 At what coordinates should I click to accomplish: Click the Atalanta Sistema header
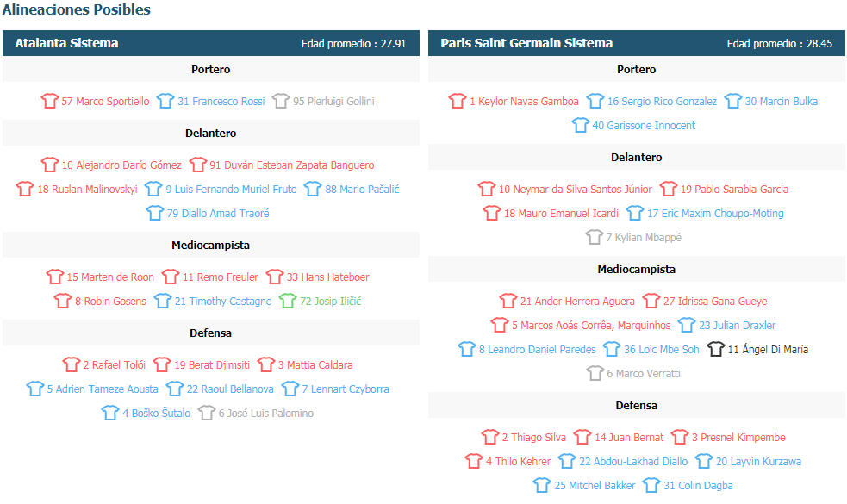click(210, 43)
